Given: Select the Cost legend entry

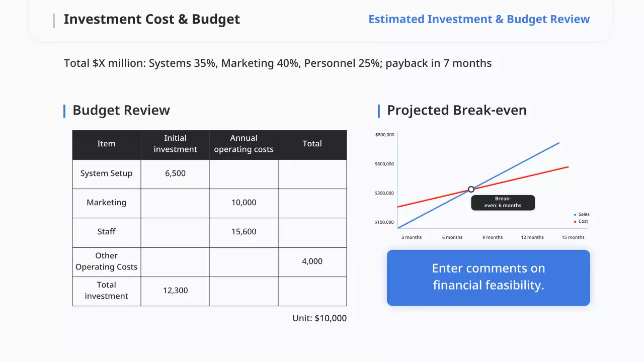Looking at the screenshot, I should pyautogui.click(x=582, y=221).
